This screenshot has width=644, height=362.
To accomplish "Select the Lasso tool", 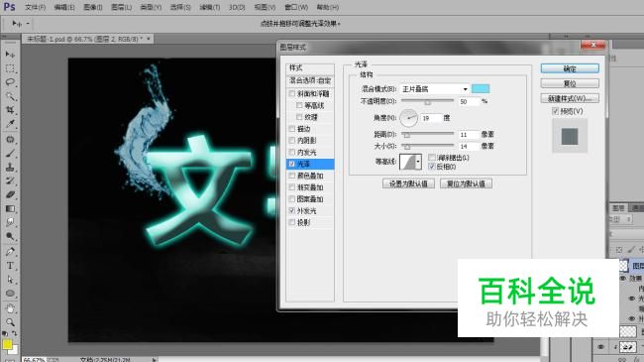I will pos(10,82).
